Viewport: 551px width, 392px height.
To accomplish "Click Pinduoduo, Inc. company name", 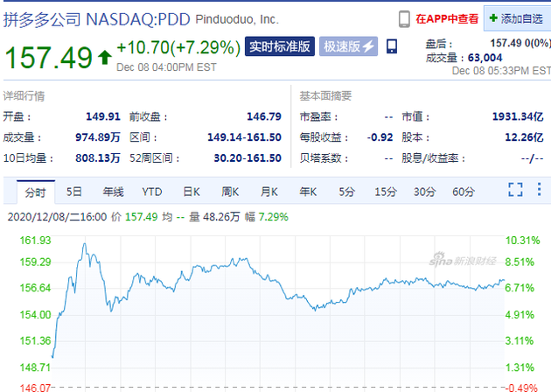I will tap(237, 19).
